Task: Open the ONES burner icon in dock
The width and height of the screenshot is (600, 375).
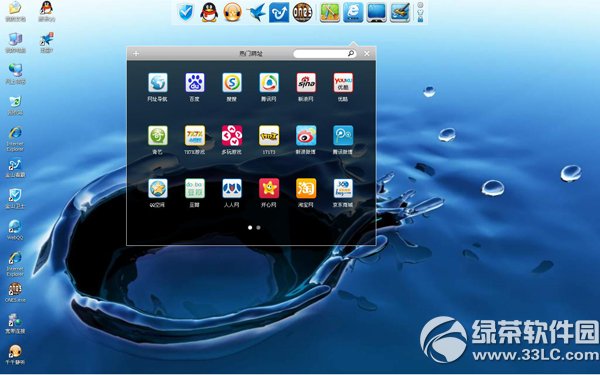Action: coord(302,12)
